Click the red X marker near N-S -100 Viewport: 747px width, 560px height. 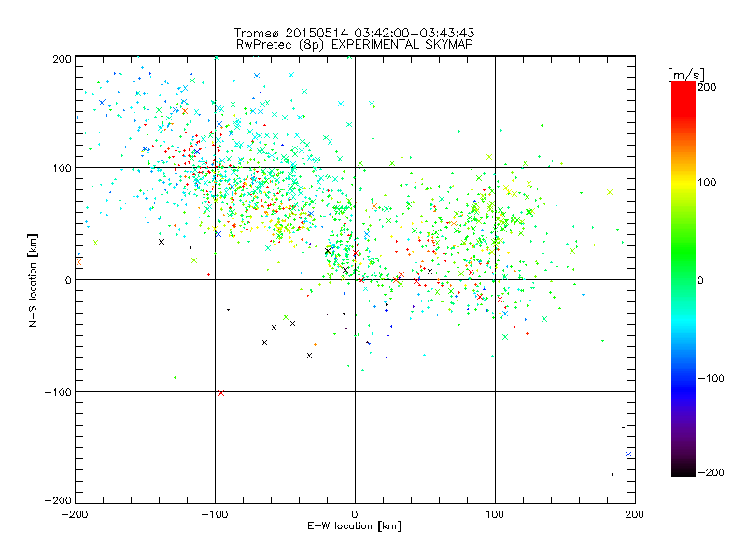221,393
